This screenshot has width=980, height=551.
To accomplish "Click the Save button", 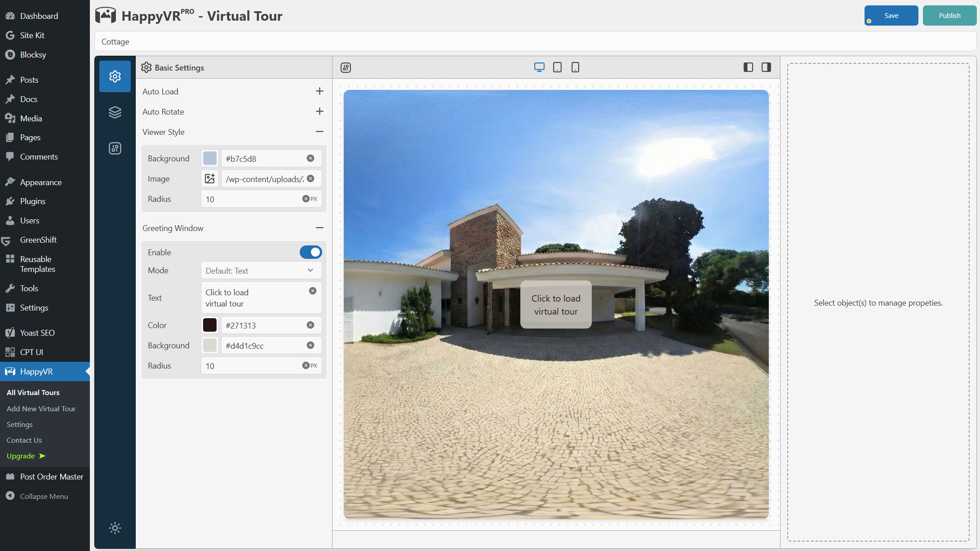I will (x=891, y=16).
